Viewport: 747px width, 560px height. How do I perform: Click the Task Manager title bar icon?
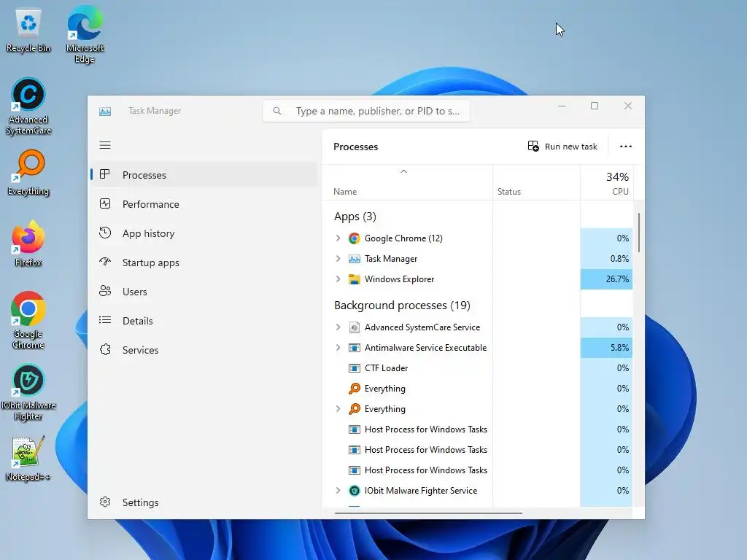[x=105, y=111]
